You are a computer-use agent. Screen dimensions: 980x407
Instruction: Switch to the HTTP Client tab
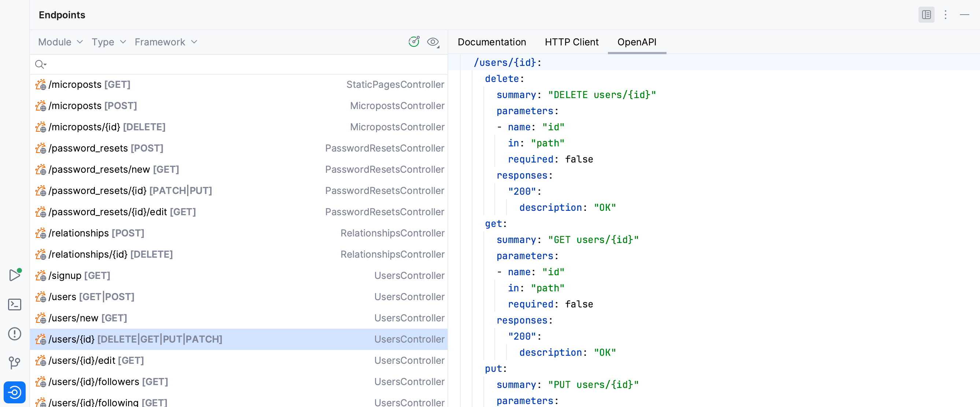pos(571,42)
